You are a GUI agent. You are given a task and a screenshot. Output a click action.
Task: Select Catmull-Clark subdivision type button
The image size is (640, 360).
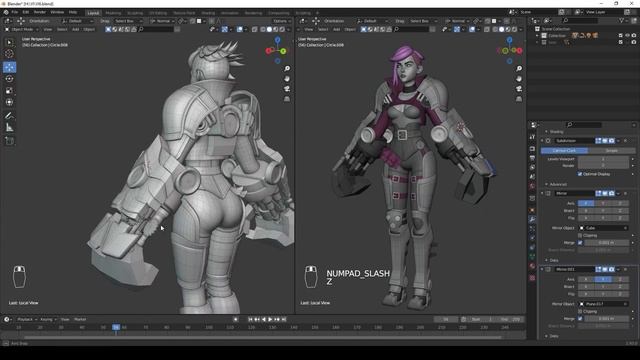pyautogui.click(x=564, y=151)
